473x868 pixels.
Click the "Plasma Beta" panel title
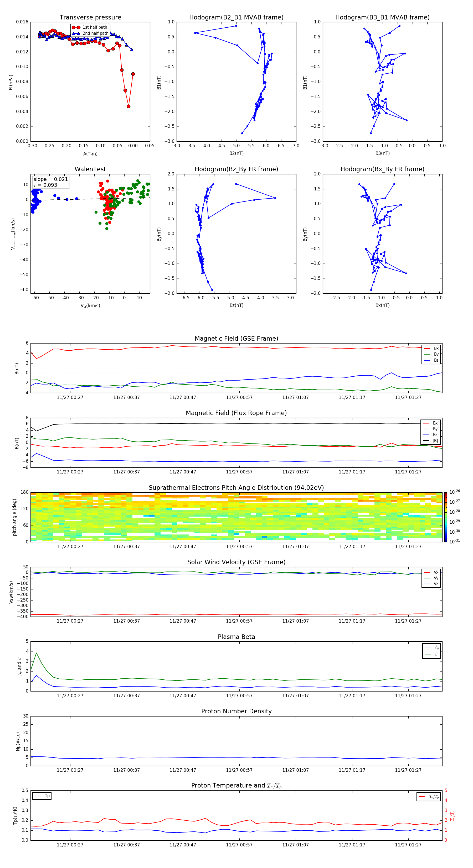coord(236,637)
